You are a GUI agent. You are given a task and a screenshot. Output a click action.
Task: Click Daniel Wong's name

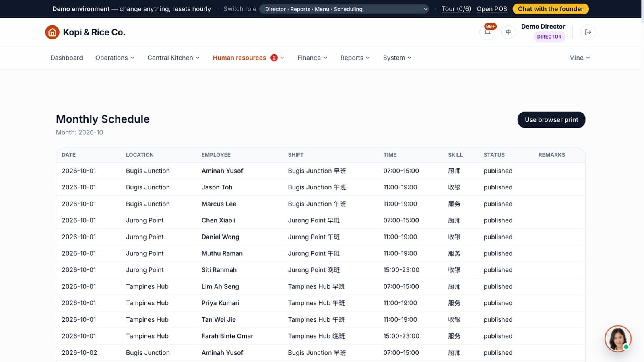click(220, 237)
